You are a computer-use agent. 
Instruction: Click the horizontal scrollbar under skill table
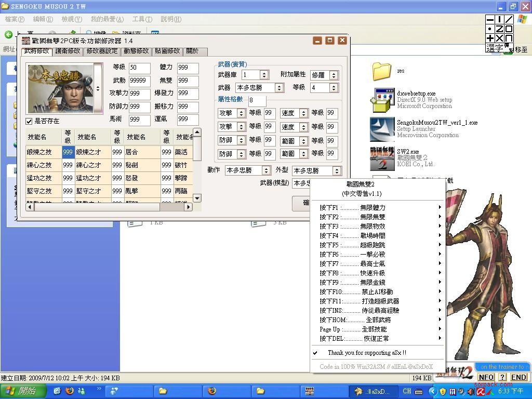(109, 207)
